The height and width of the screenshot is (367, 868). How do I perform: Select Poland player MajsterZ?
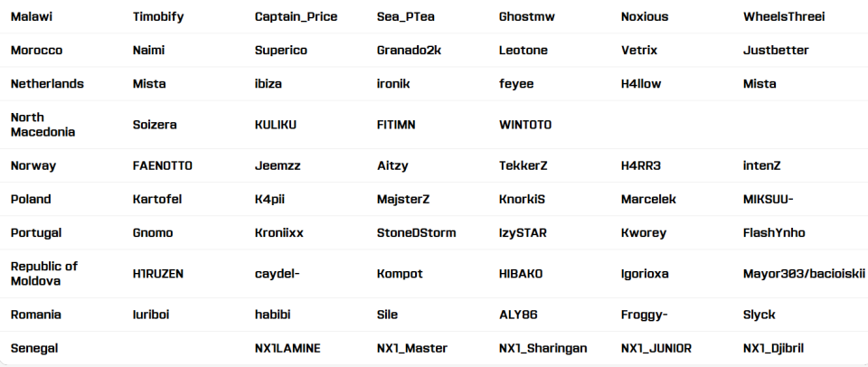click(x=403, y=199)
